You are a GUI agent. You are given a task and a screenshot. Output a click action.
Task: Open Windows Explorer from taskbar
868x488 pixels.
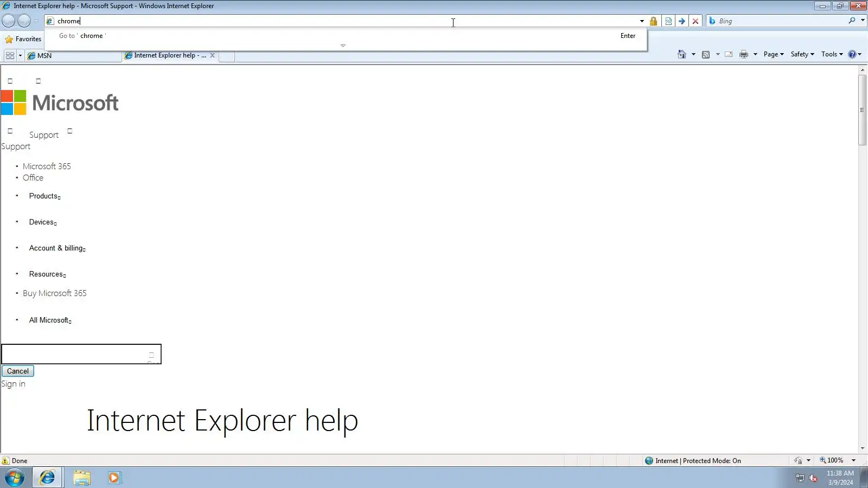coord(82,478)
